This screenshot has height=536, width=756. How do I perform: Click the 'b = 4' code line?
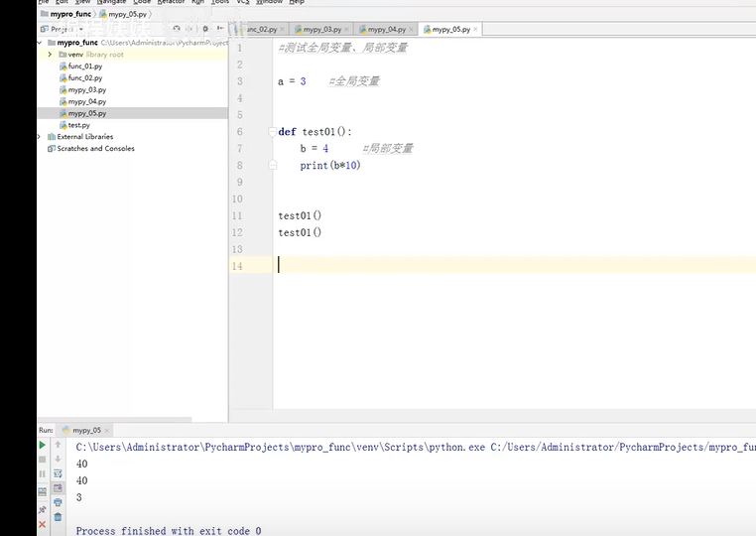click(x=314, y=149)
